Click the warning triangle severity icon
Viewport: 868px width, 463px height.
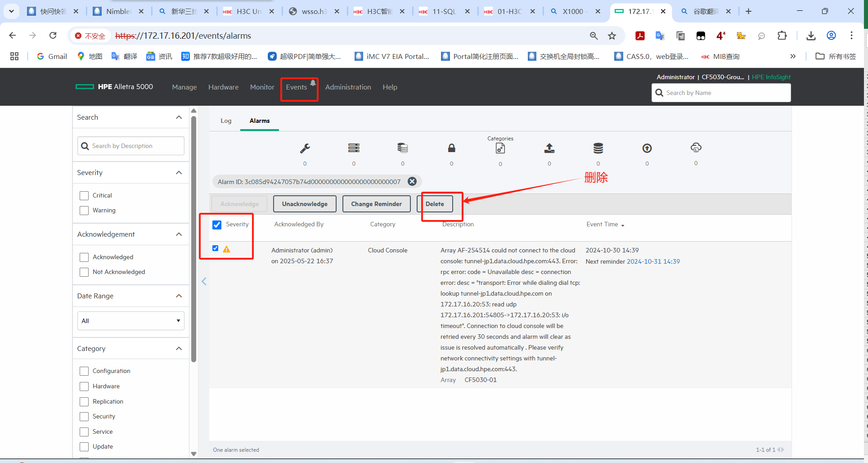227,249
